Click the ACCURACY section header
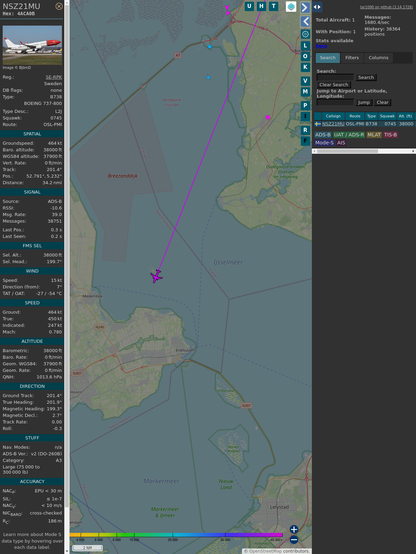 click(x=32, y=482)
